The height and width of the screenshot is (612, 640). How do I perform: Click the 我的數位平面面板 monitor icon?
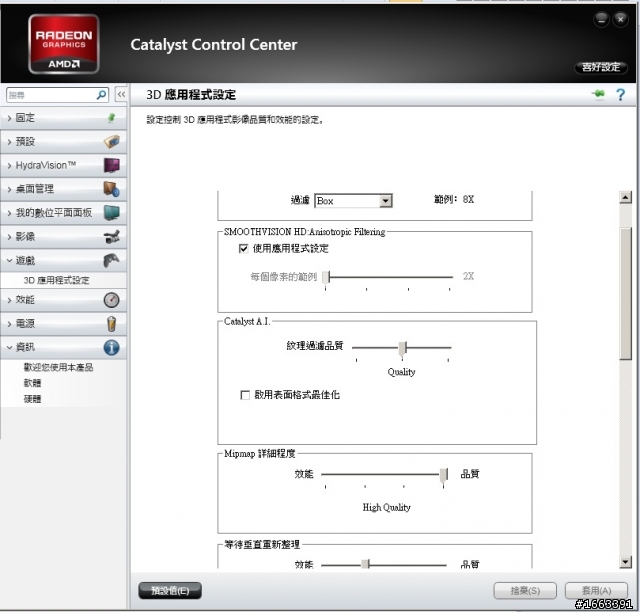[111, 213]
